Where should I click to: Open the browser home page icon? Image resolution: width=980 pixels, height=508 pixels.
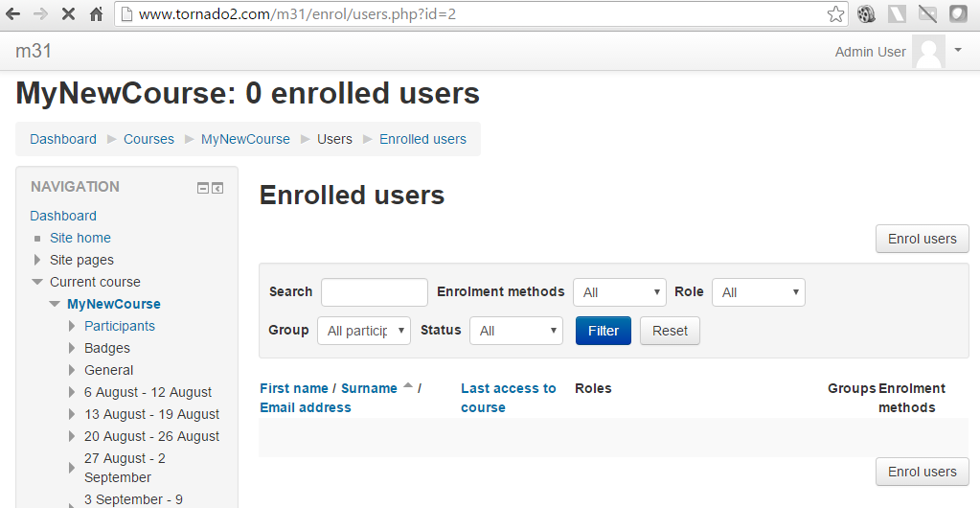(x=96, y=13)
